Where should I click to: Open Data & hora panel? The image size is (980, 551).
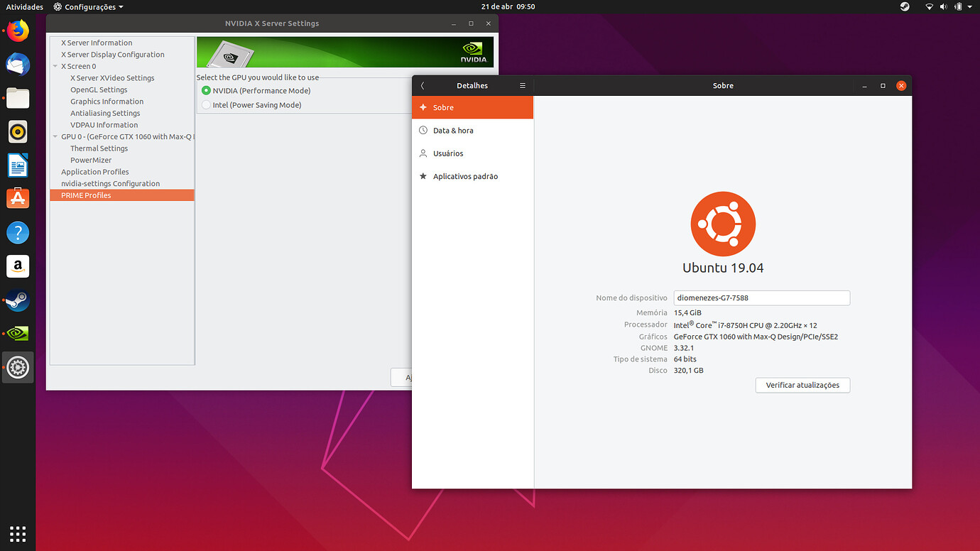pos(472,130)
